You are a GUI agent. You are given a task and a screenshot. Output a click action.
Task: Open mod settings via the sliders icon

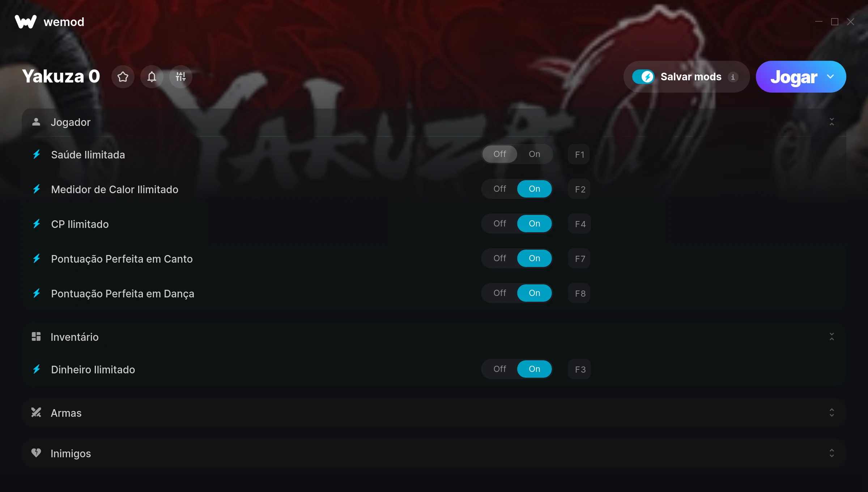pyautogui.click(x=180, y=77)
